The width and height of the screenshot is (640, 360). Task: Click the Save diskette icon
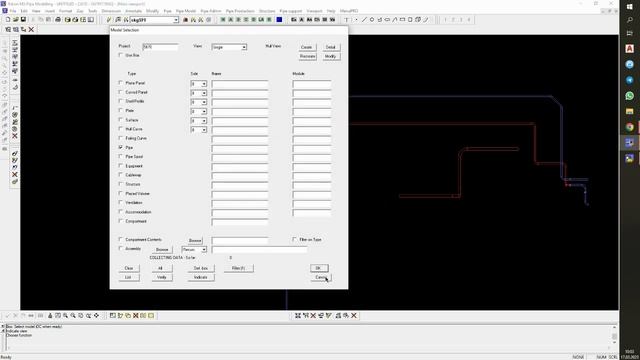point(23,20)
